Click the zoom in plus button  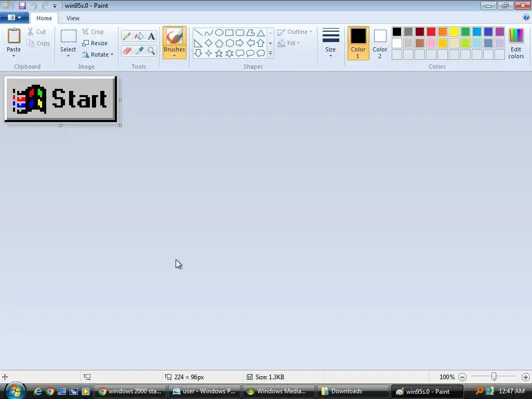coord(526,377)
